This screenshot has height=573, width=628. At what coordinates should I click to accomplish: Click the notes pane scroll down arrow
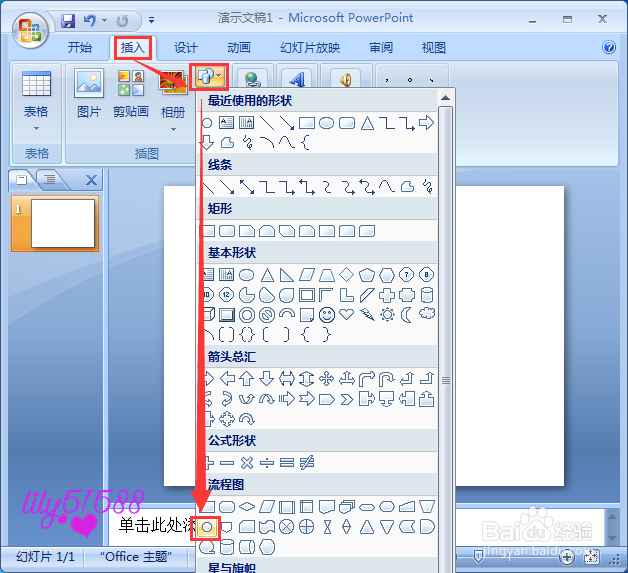pos(612,538)
